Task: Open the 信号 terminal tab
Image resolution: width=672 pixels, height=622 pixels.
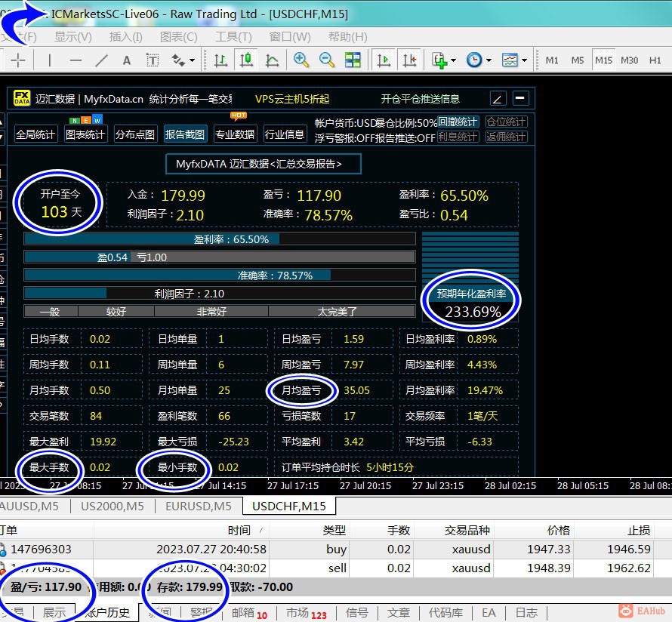Action: point(356,613)
